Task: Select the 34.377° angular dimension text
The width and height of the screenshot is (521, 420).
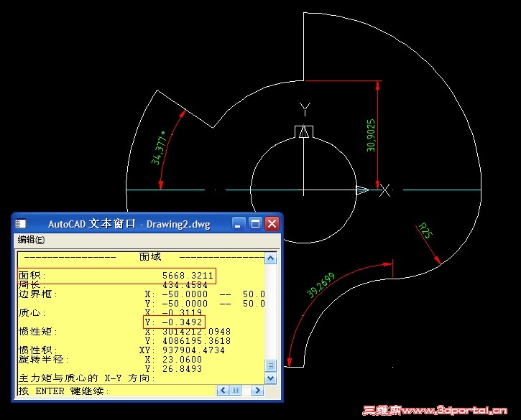Action: click(x=159, y=148)
